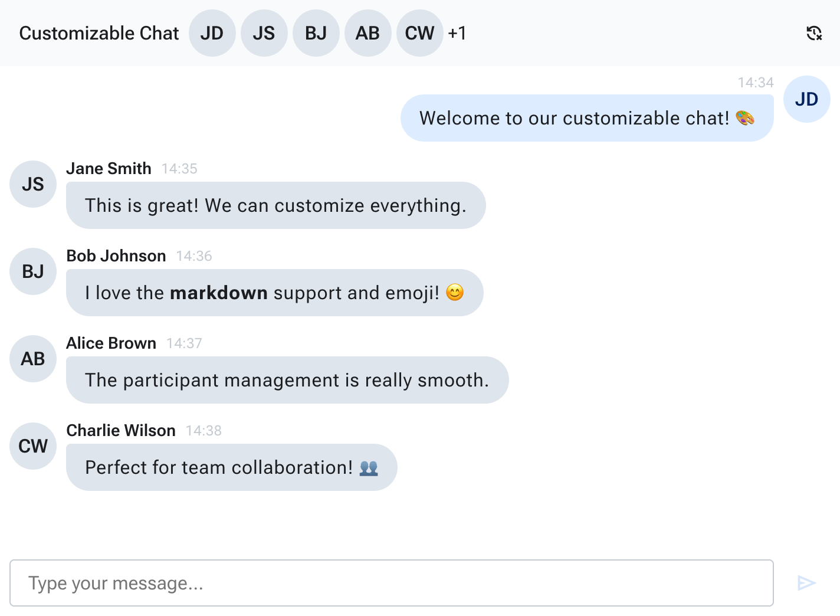
Task: Select Bob's markdown support message bubble
Action: pos(274,293)
